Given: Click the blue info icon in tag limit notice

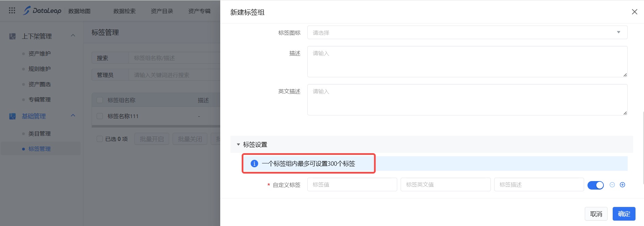Looking at the screenshot, I should click(254, 164).
